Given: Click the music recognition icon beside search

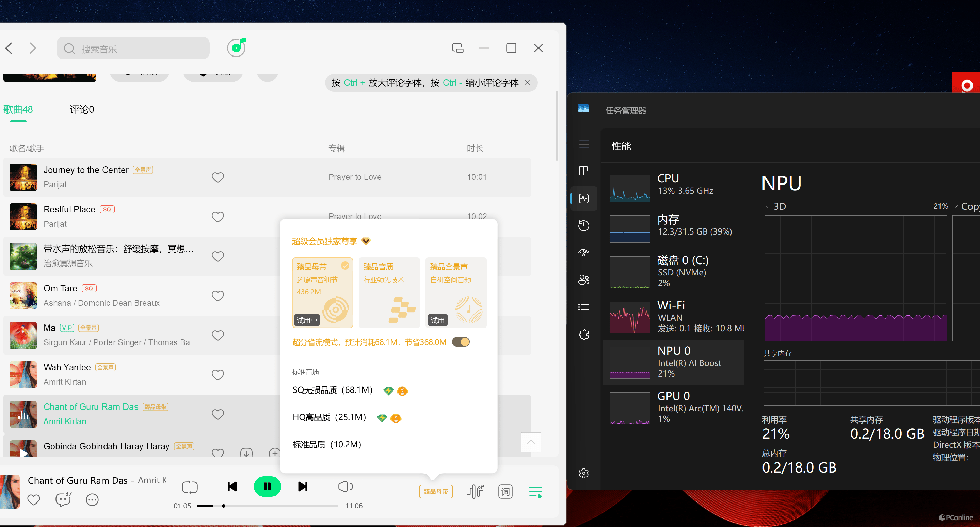Looking at the screenshot, I should (237, 48).
